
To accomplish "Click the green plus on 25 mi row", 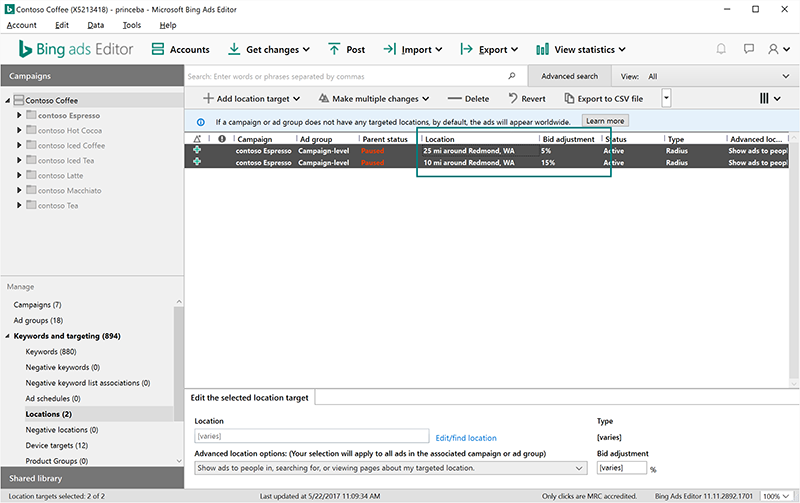I will tap(197, 150).
